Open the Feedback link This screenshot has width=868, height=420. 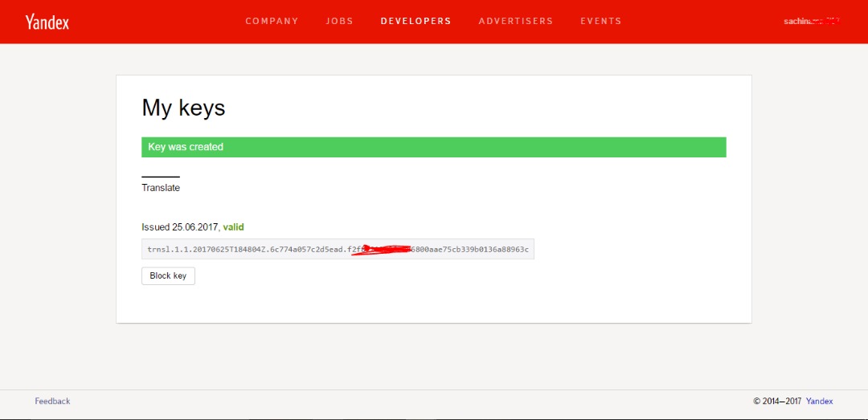pyautogui.click(x=52, y=402)
